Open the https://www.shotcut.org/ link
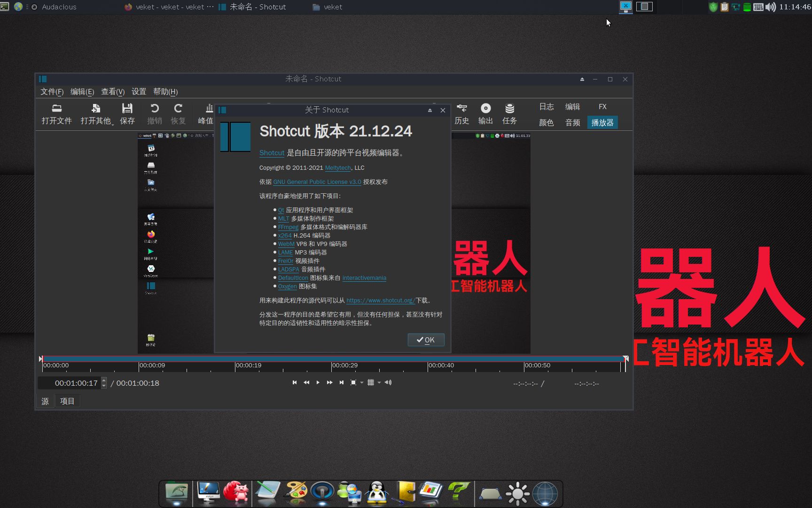812x508 pixels. 381,301
